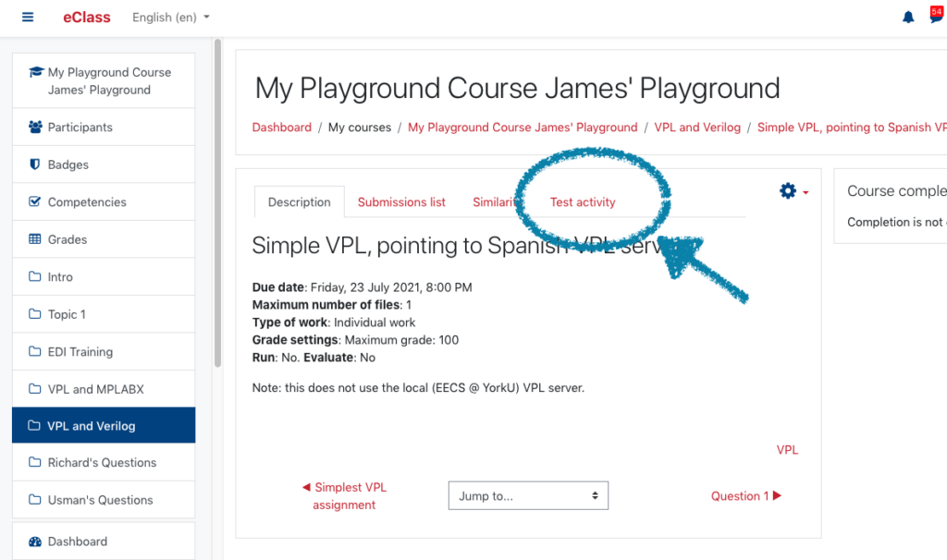Click Simple VPL breadcrumb link
Viewport: 947px width, 560px height.
(852, 128)
